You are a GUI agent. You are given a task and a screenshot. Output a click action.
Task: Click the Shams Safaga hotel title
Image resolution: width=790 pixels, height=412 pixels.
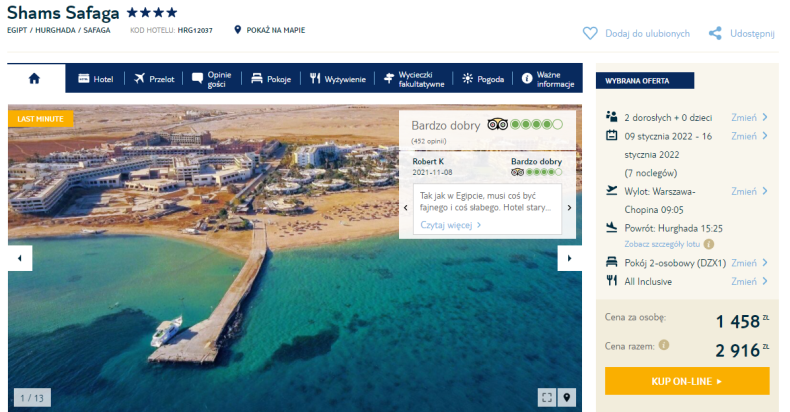[x=63, y=13]
